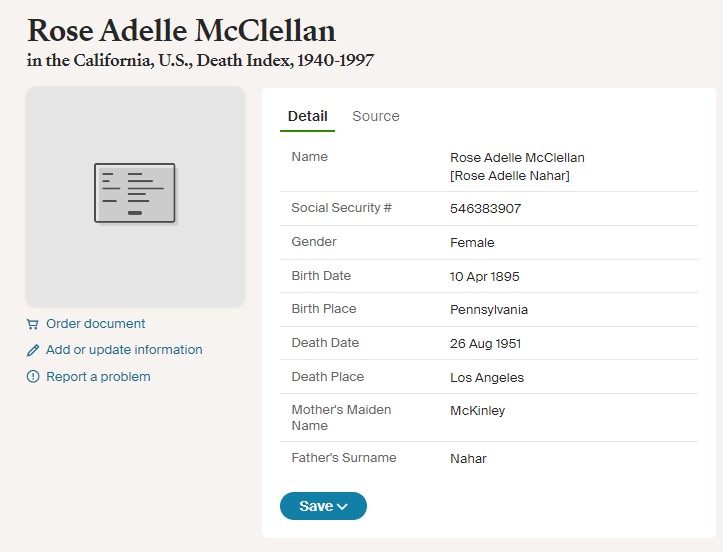Open the Order document link

click(x=95, y=324)
